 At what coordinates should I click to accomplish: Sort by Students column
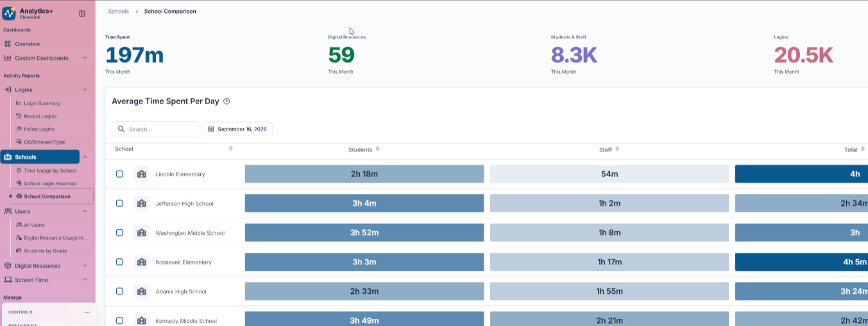pos(377,149)
